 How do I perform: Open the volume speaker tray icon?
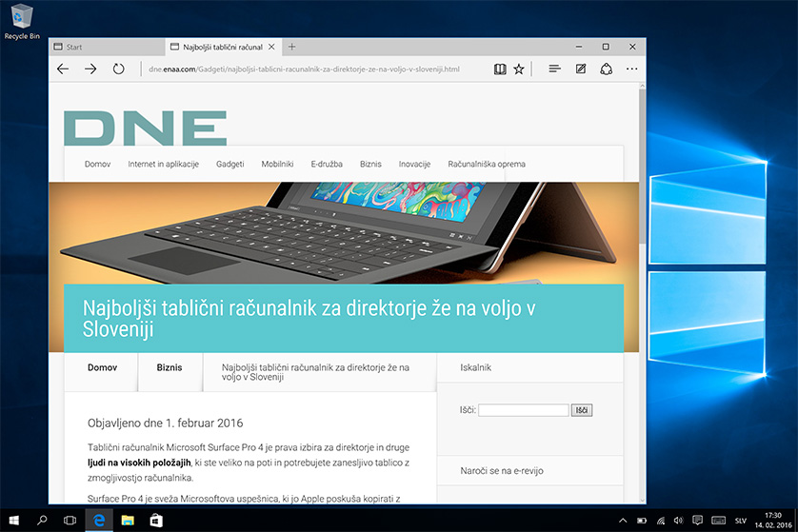[x=678, y=521]
